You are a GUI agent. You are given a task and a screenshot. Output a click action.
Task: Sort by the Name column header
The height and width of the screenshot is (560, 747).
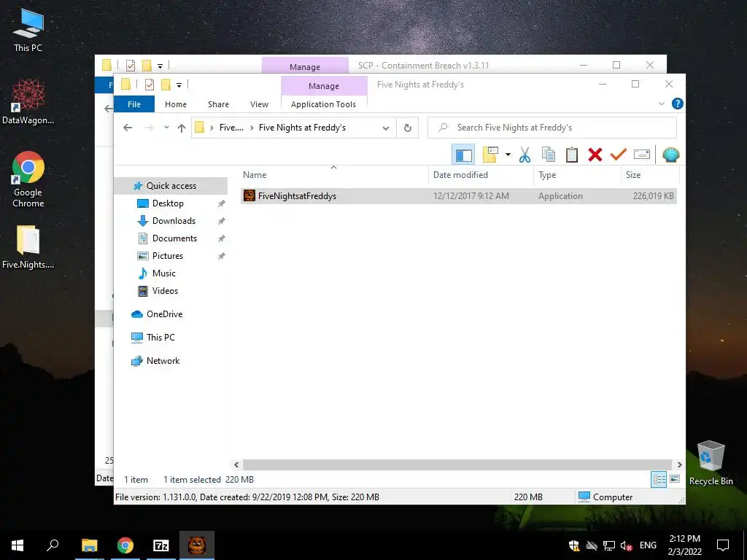coord(334,175)
